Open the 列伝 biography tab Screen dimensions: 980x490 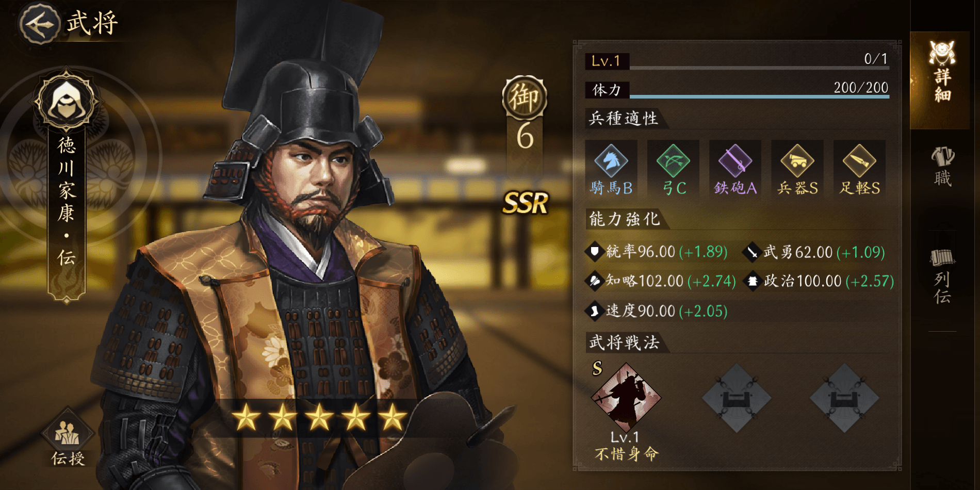(x=942, y=276)
